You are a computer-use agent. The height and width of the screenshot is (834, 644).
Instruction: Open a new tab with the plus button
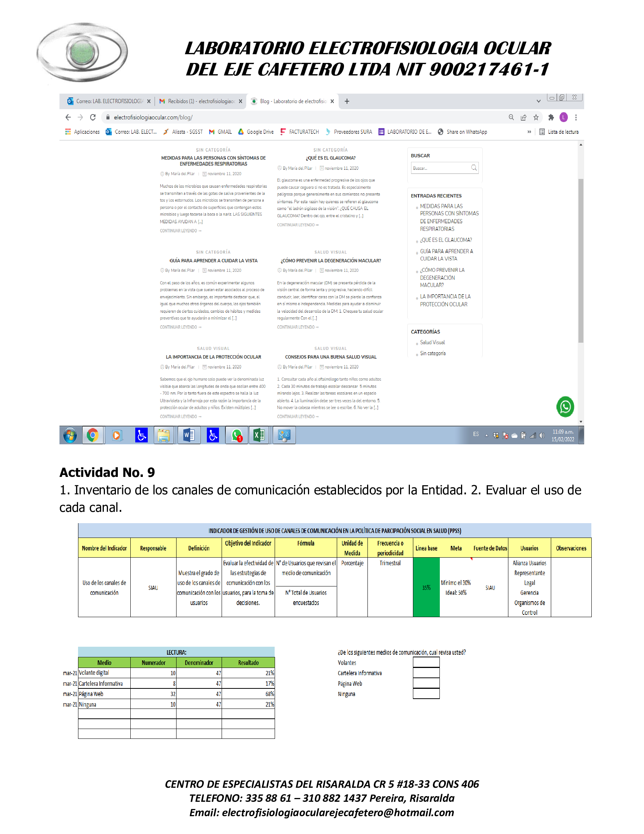click(347, 101)
